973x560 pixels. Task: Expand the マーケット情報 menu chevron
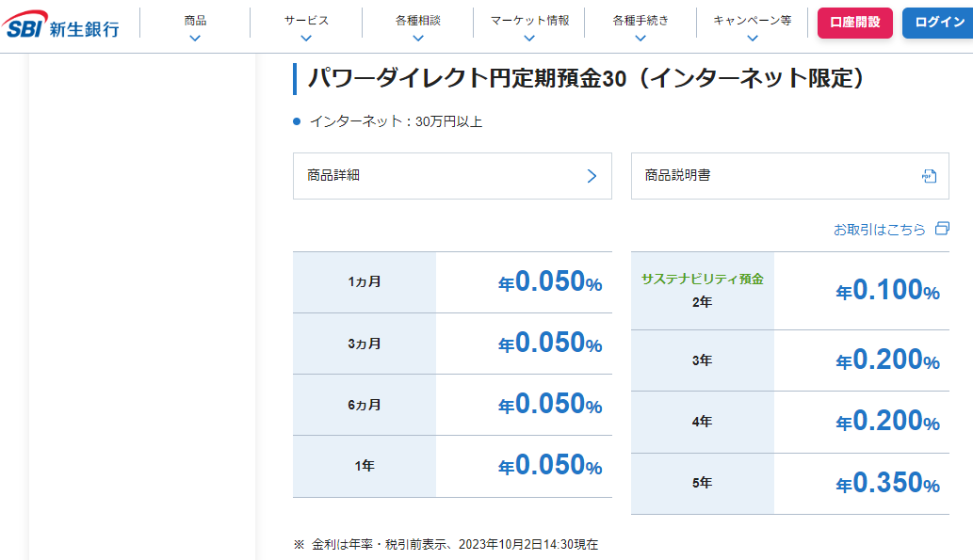529,39
